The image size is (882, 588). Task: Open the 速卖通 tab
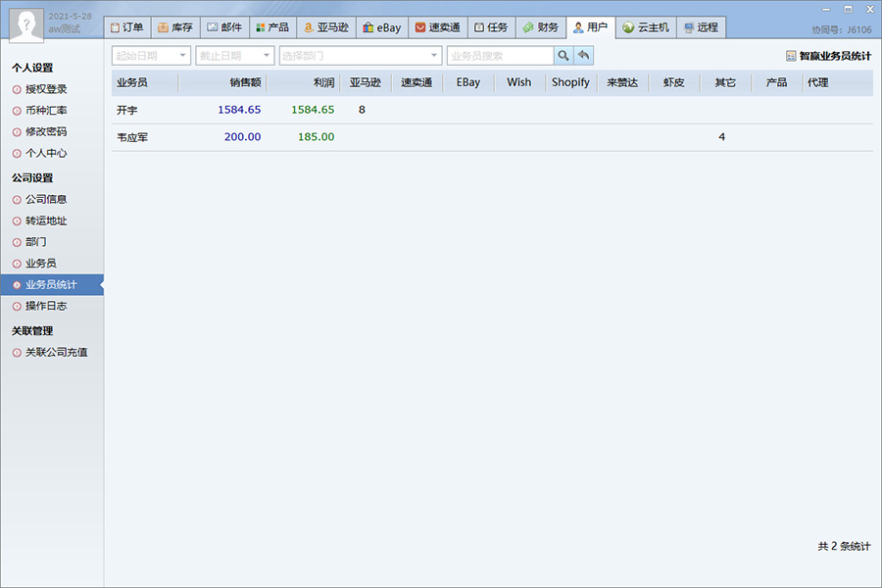click(x=438, y=27)
